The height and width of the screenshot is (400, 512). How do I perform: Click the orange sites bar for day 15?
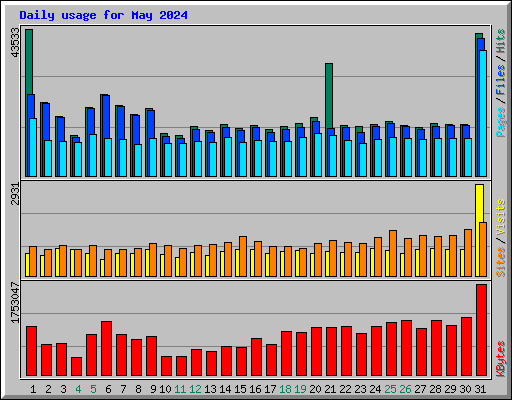pos(243,256)
